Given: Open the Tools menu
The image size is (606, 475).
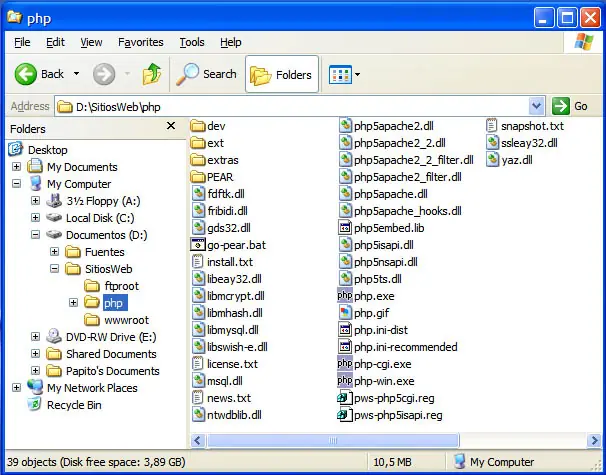Looking at the screenshot, I should (x=192, y=42).
